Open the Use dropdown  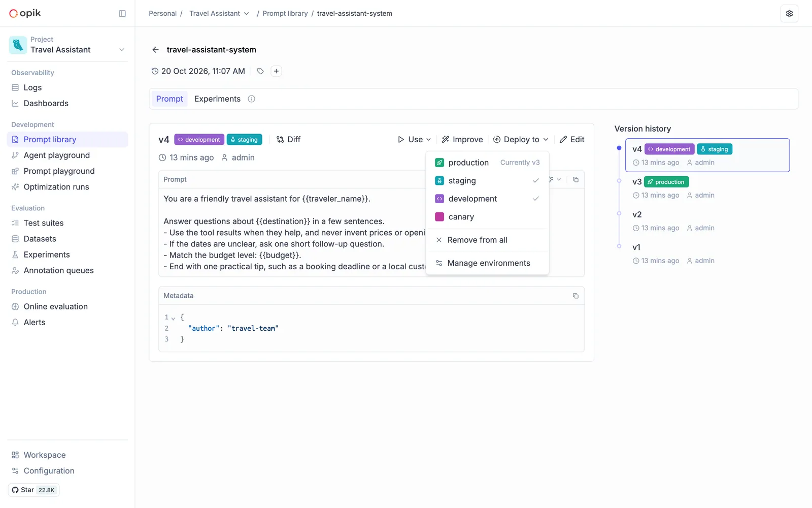[x=414, y=139]
